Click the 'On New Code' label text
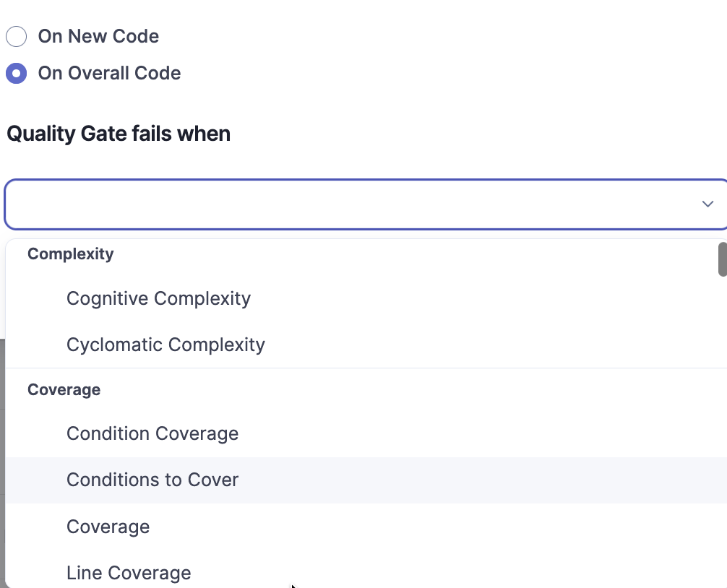This screenshot has height=588, width=727. point(98,36)
